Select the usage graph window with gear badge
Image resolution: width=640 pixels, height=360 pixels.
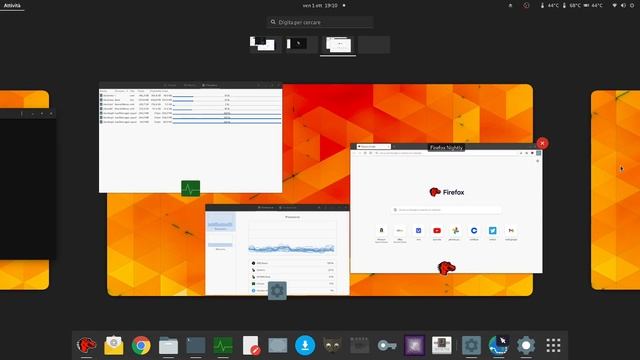pos(277,250)
